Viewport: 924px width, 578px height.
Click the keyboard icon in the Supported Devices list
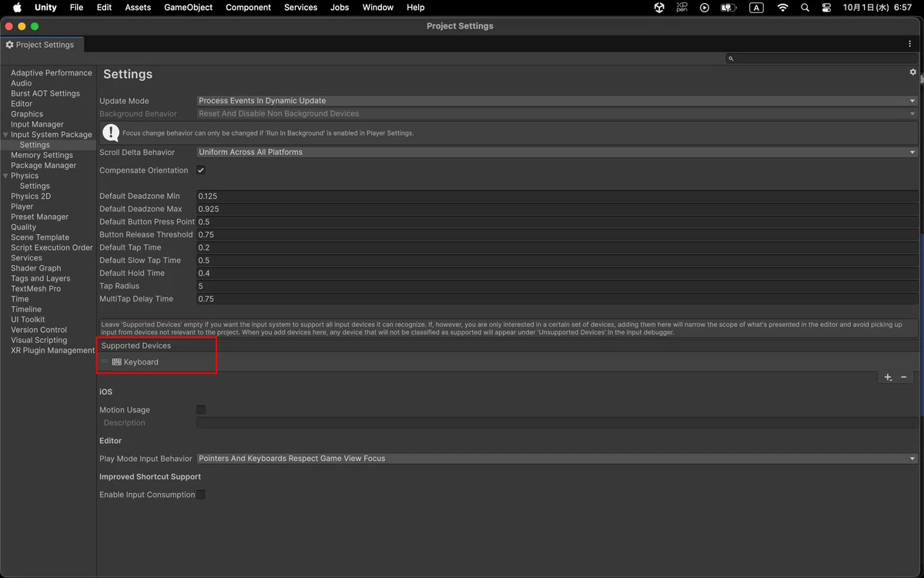[117, 361]
